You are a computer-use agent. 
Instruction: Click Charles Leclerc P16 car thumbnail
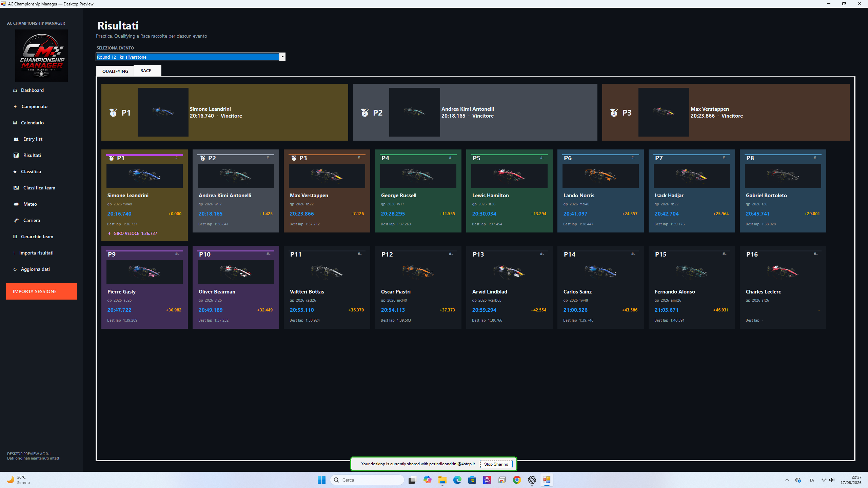pos(783,272)
